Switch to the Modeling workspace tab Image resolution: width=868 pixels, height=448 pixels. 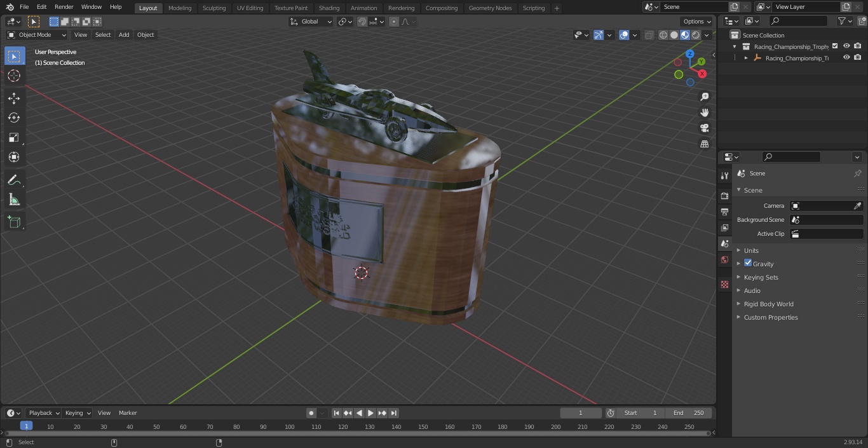(180, 8)
